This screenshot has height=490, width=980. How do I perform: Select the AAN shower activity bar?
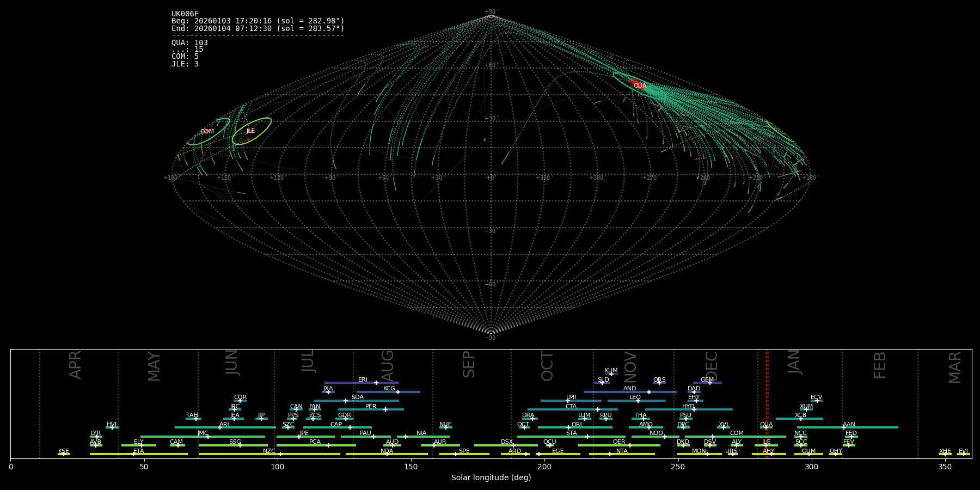871,427
